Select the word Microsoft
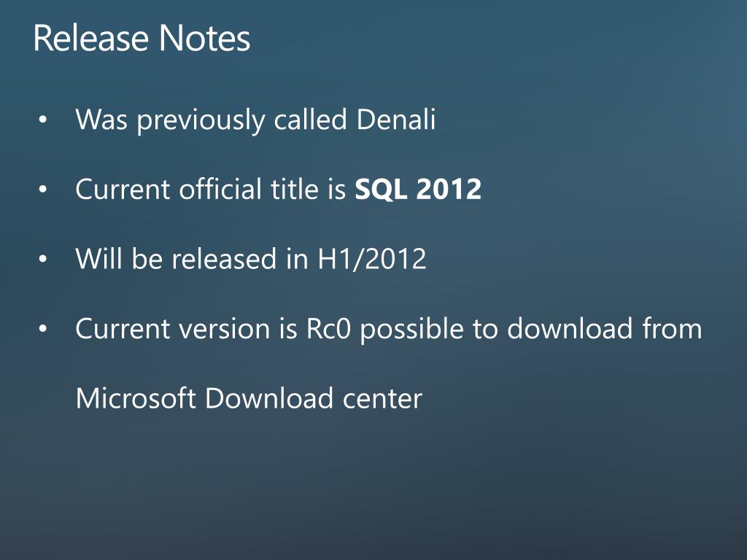The image size is (747, 560). (136, 398)
